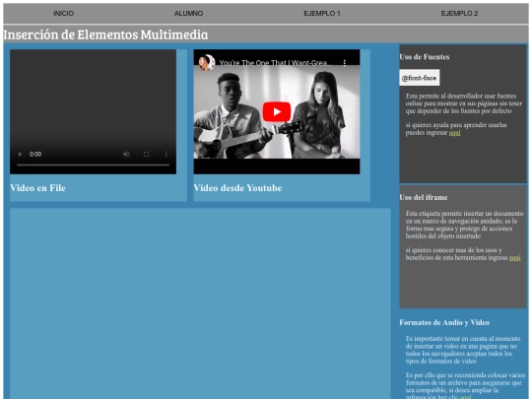Mute the file video volume
The width and height of the screenshot is (532, 399).
click(126, 154)
